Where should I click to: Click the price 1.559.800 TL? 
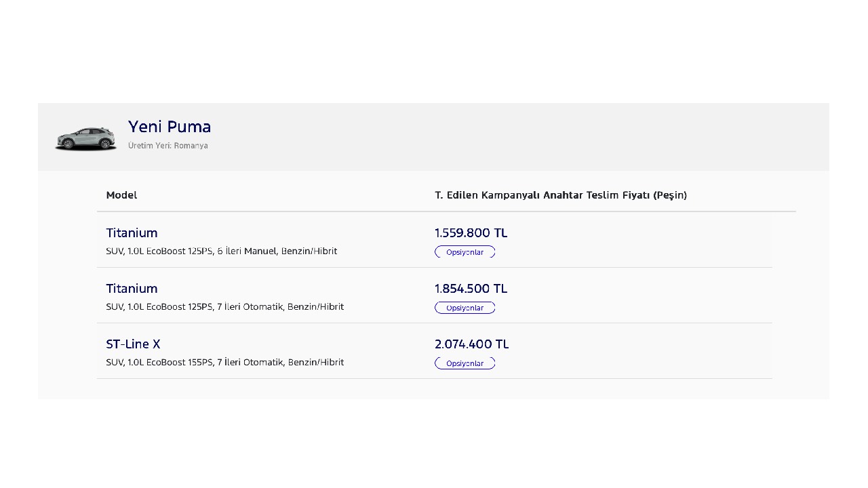point(471,232)
